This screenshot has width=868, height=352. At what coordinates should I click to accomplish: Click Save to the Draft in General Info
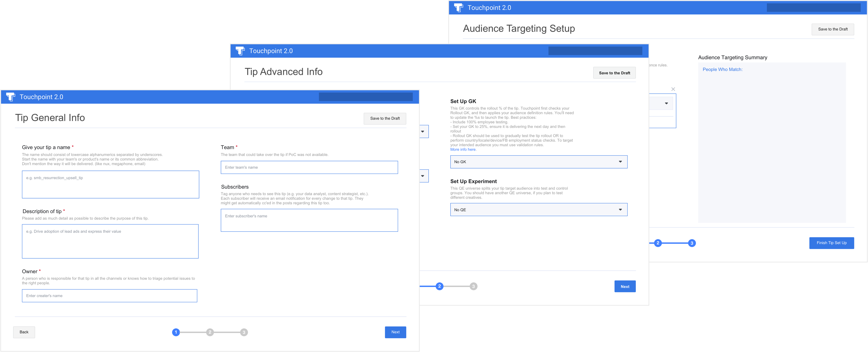[385, 118]
